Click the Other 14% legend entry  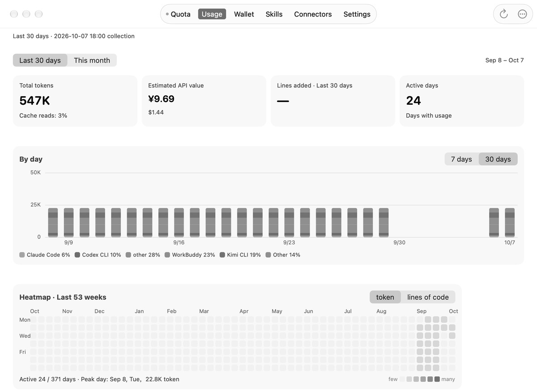pos(283,255)
